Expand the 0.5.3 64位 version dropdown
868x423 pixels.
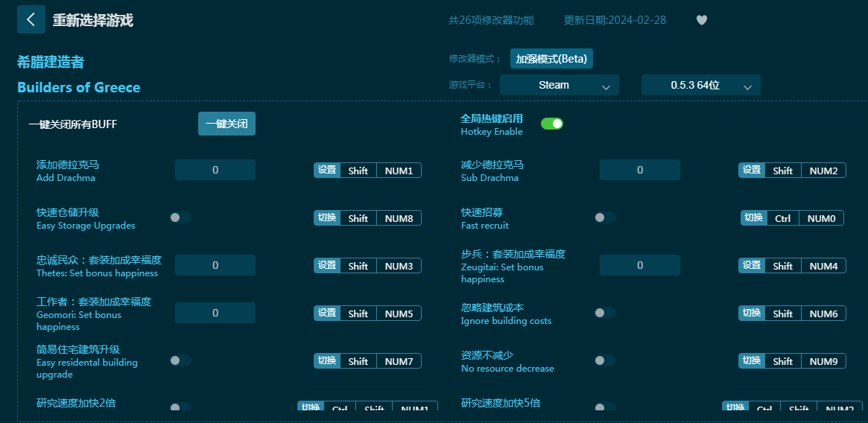[700, 85]
